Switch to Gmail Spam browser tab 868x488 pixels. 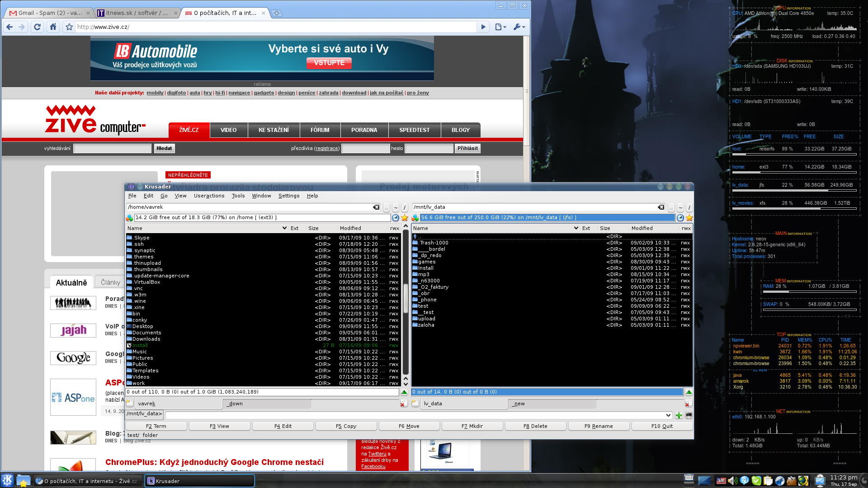point(50,13)
